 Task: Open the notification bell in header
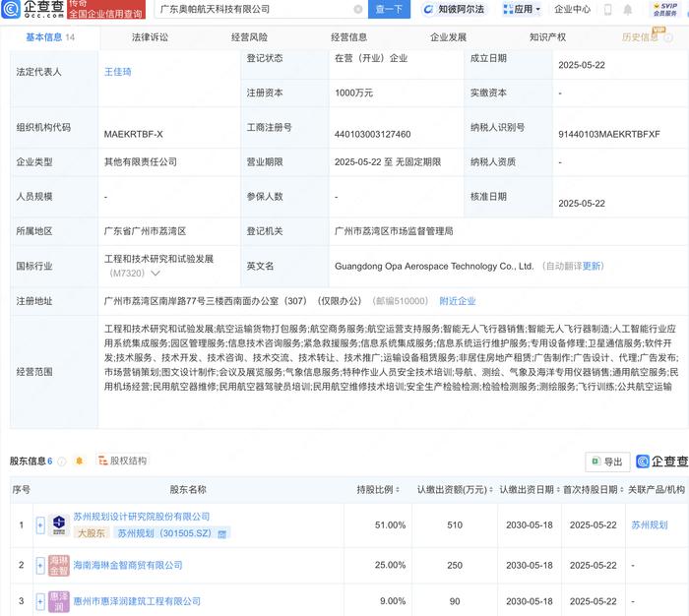628,9
